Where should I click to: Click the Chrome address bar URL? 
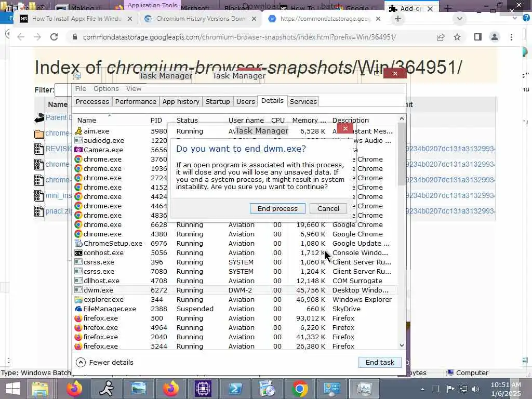[239, 37]
